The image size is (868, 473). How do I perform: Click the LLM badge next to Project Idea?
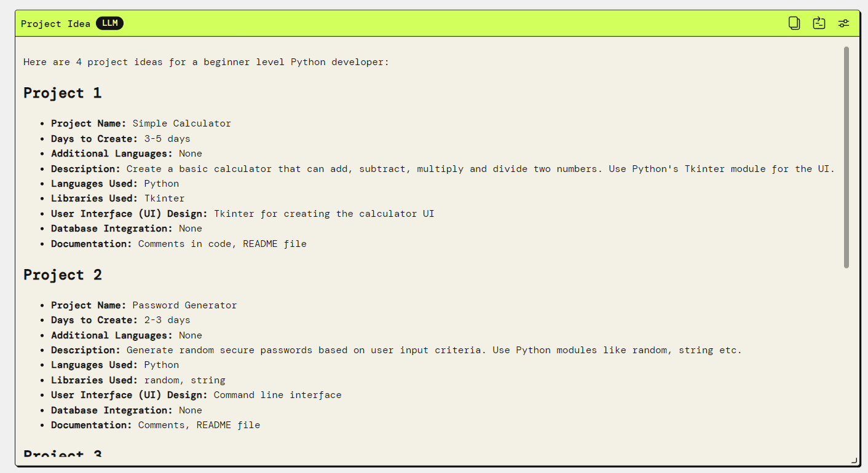point(109,23)
